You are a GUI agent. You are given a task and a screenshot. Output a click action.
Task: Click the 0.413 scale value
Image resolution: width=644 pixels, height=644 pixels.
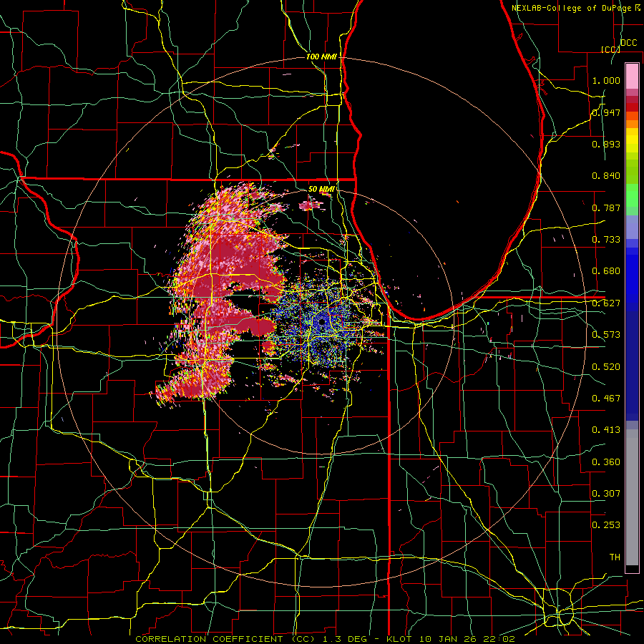point(606,430)
